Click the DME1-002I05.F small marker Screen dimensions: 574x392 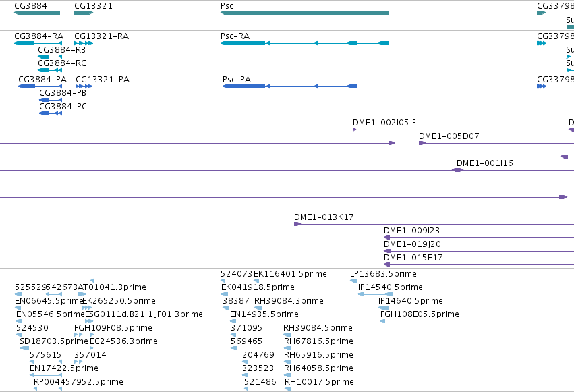[354, 130]
